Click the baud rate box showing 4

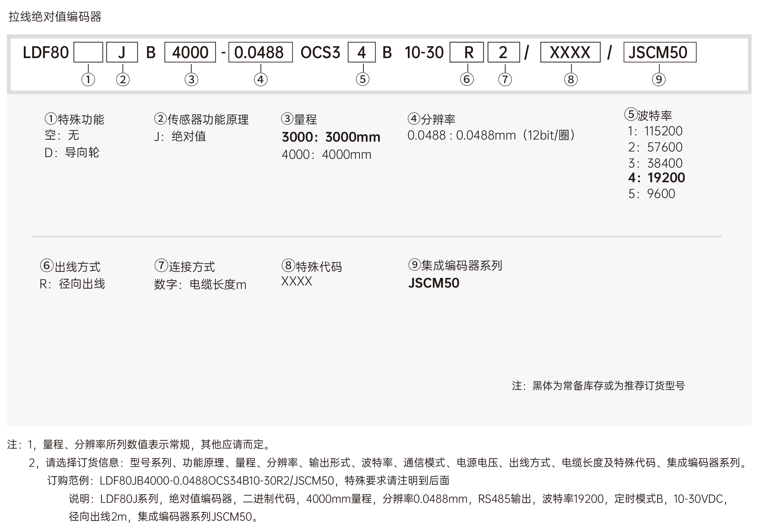click(x=362, y=52)
